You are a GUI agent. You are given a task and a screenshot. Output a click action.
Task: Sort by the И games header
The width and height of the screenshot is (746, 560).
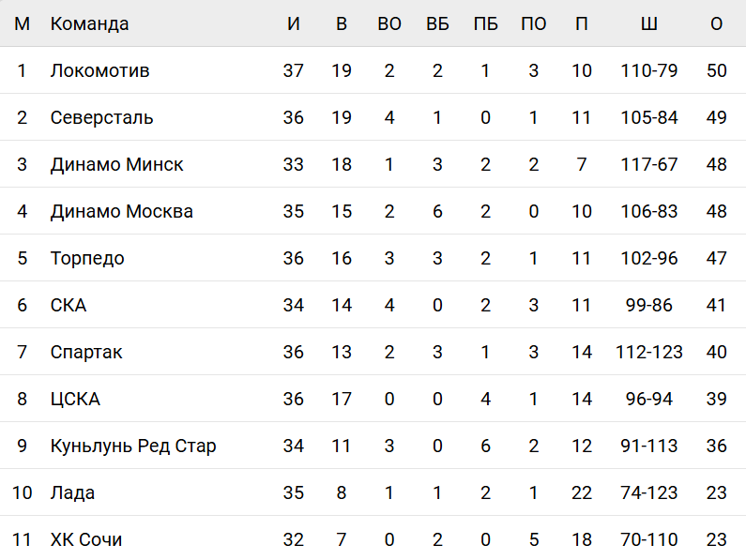tap(294, 23)
